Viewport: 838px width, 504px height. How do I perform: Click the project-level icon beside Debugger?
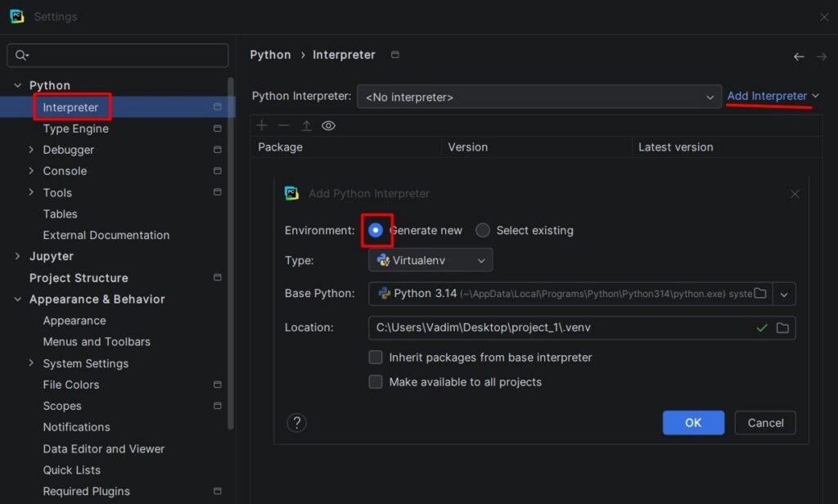(x=218, y=150)
